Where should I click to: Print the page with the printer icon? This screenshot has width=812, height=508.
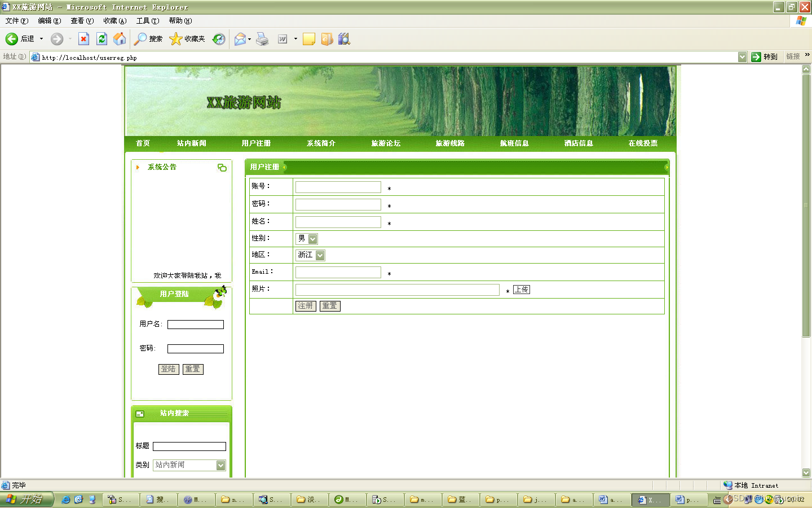262,39
